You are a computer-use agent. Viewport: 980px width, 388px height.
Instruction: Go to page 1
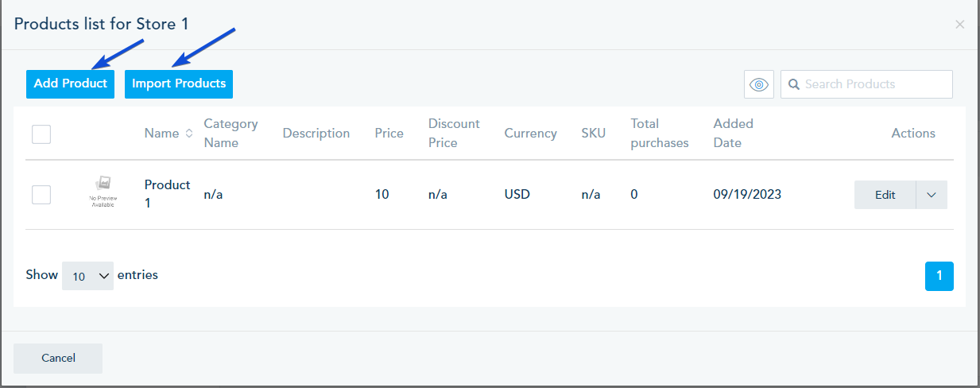pos(939,276)
